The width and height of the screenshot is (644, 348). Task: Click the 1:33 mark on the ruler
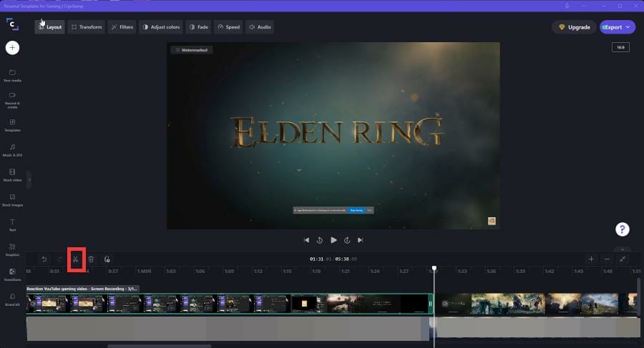[462, 272]
